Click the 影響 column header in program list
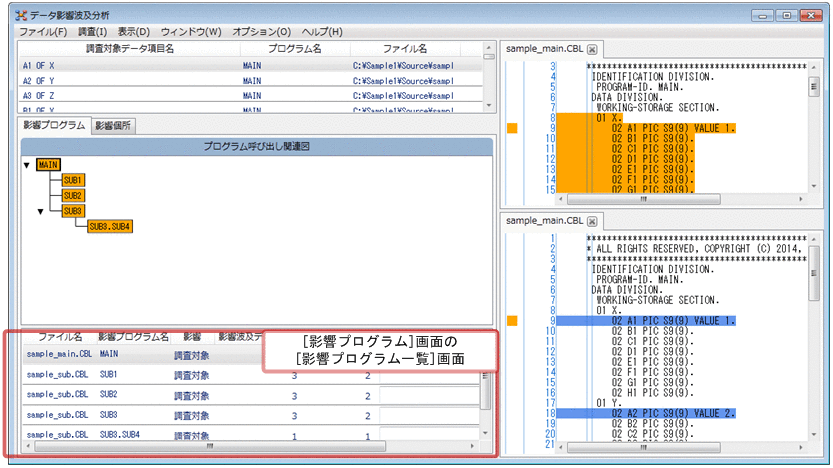833x468 pixels. (192, 337)
